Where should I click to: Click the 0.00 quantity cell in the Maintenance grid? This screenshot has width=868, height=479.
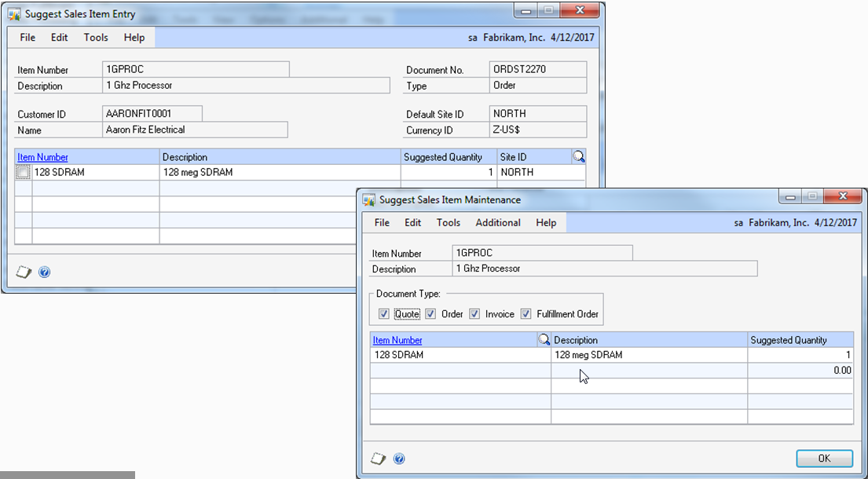click(800, 371)
